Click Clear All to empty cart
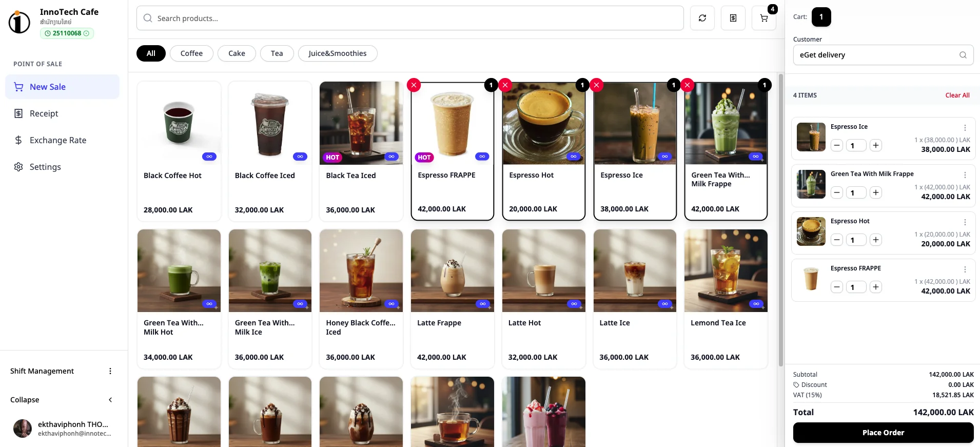The height and width of the screenshot is (447, 980). pos(957,95)
